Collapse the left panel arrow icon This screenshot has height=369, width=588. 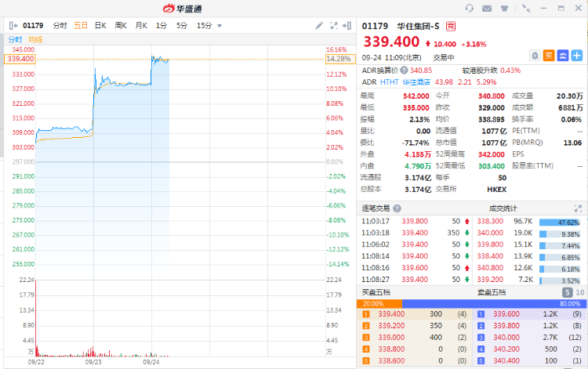tap(13, 26)
